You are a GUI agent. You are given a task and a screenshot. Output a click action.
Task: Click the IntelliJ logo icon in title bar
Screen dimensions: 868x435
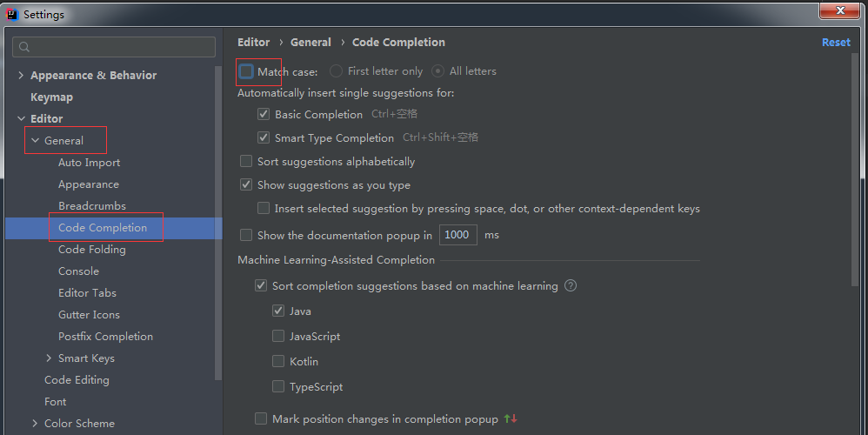tap(11, 14)
